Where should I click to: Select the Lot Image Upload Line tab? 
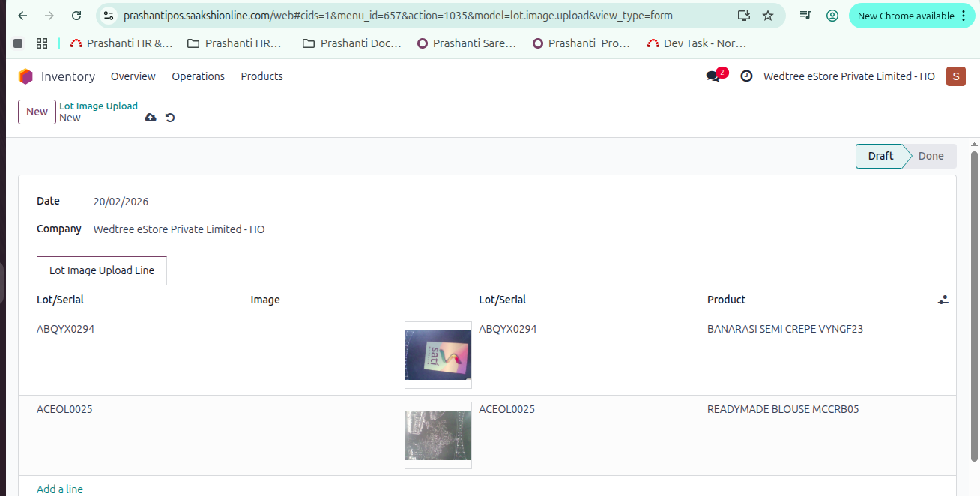[x=102, y=270]
